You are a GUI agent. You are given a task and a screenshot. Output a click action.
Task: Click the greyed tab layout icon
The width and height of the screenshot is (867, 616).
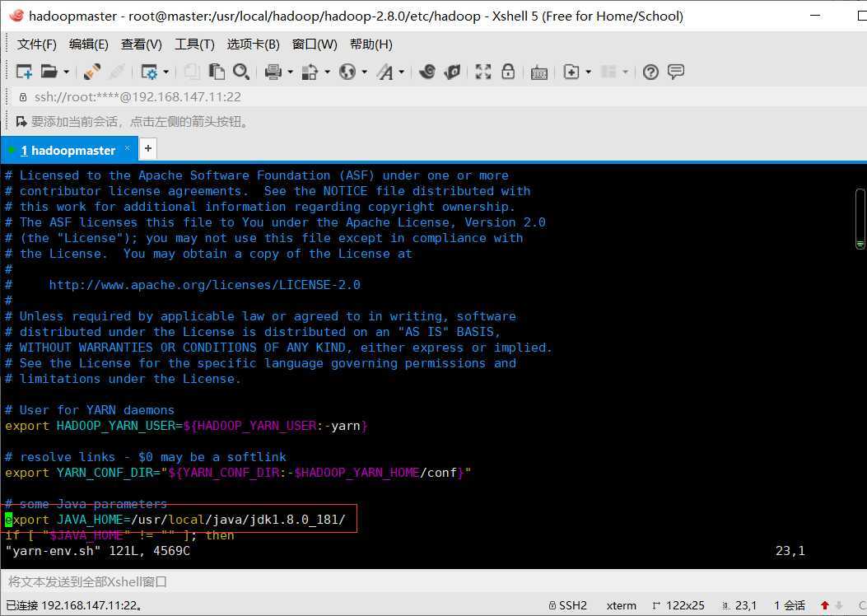pyautogui.click(x=608, y=72)
